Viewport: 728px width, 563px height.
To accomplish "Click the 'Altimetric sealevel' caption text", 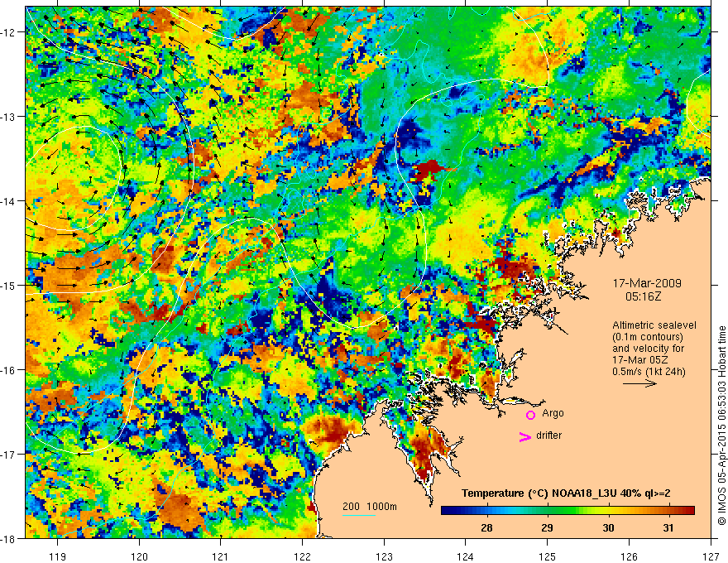I will tap(654, 325).
